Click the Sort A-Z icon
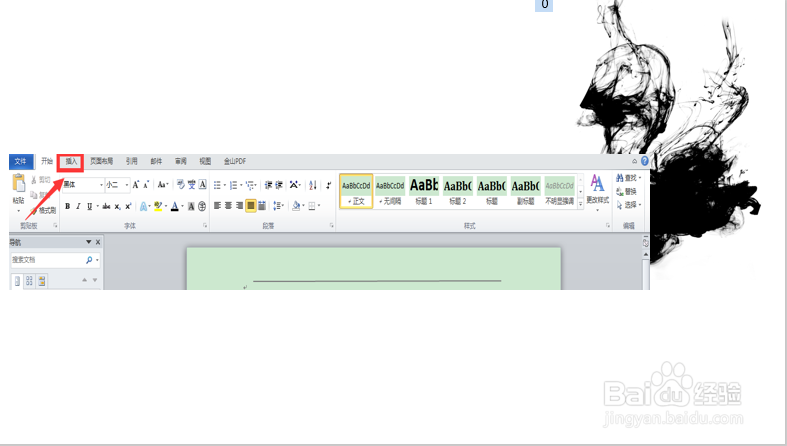The height and width of the screenshot is (446, 787). [313, 185]
